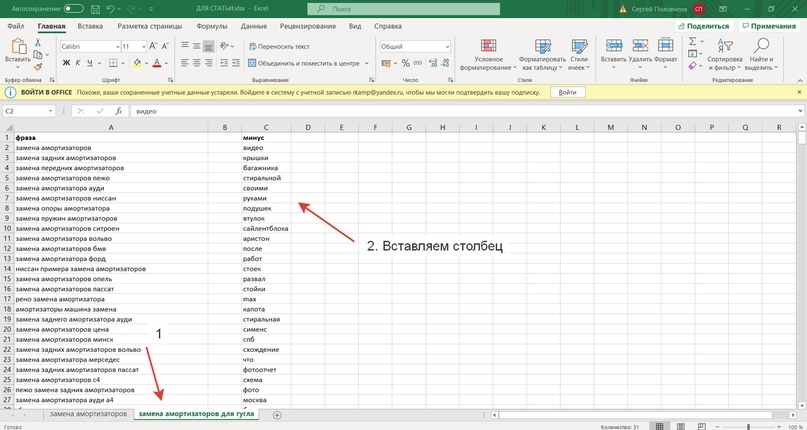Toggle the Автосохранение switch

click(74, 9)
